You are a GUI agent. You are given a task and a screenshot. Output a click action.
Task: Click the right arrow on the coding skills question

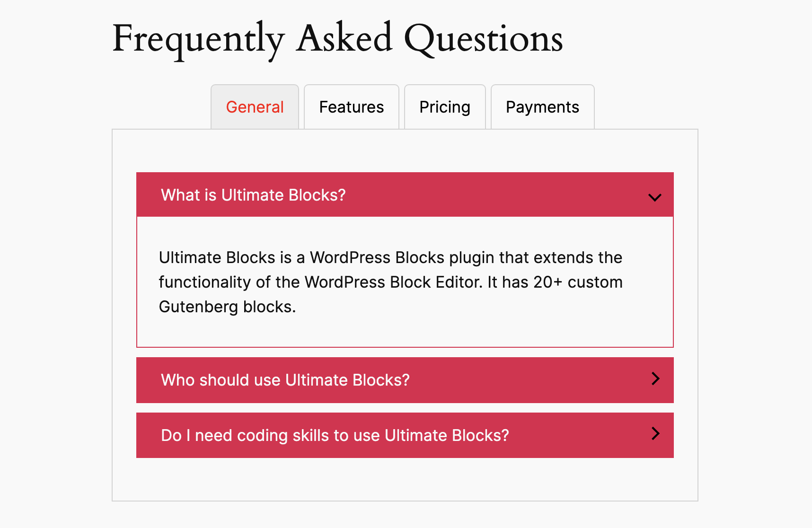[655, 434]
